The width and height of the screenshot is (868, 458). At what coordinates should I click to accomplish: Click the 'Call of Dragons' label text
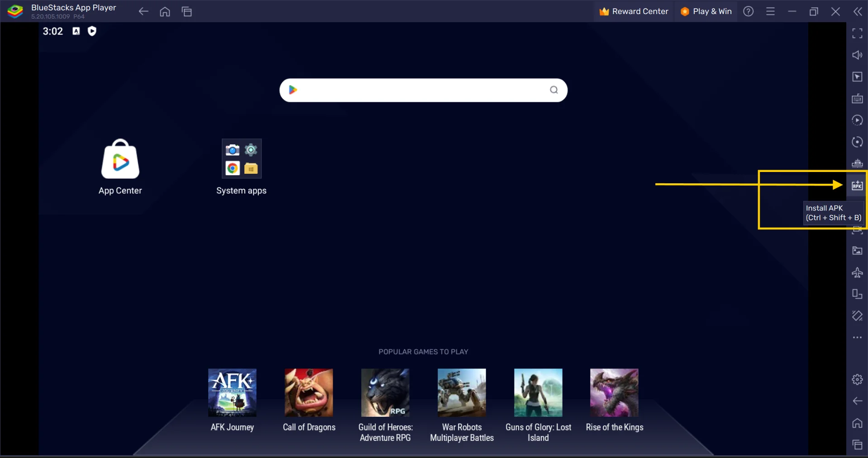point(309,427)
